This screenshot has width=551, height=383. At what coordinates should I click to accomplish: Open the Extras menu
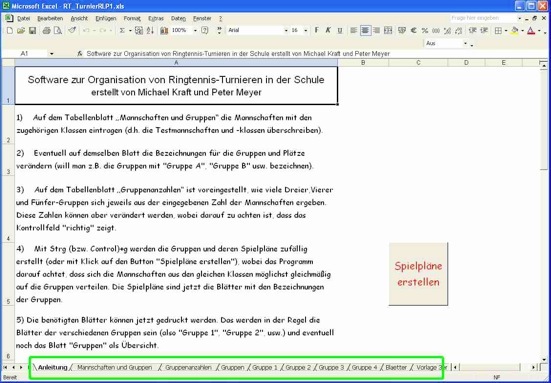pyautogui.click(x=156, y=18)
